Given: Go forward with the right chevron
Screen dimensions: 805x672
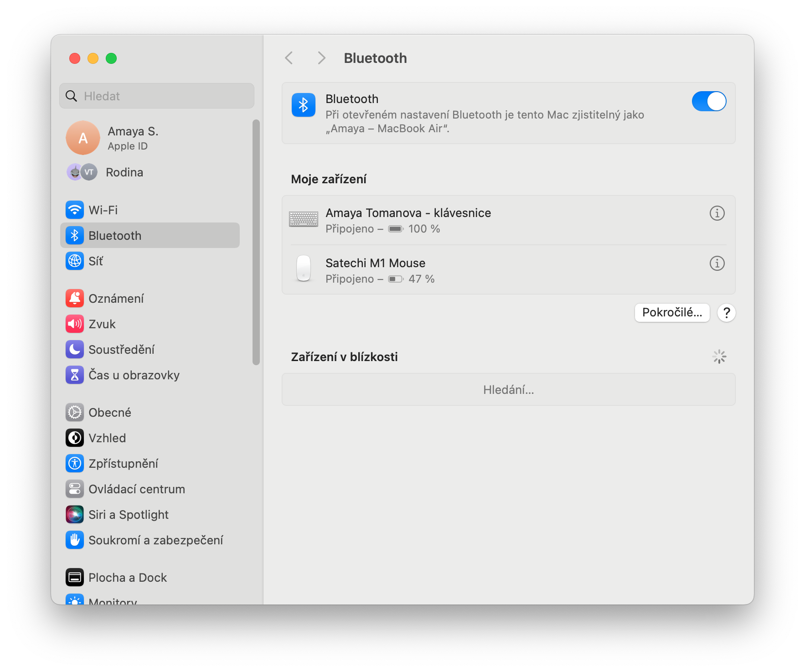Looking at the screenshot, I should (321, 58).
